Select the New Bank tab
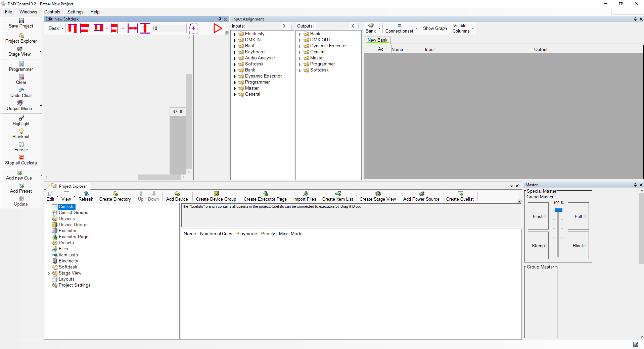Screen dimensions: 644x349 coord(377,40)
